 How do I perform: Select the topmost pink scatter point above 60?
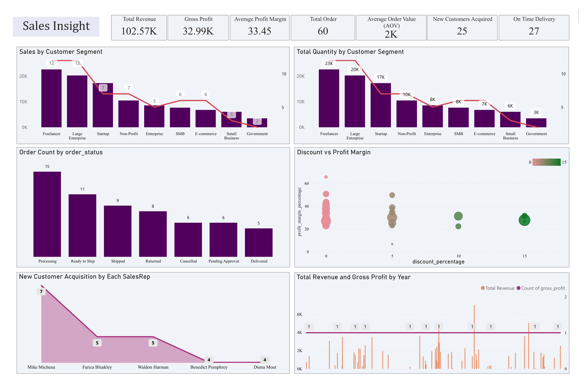pos(326,177)
